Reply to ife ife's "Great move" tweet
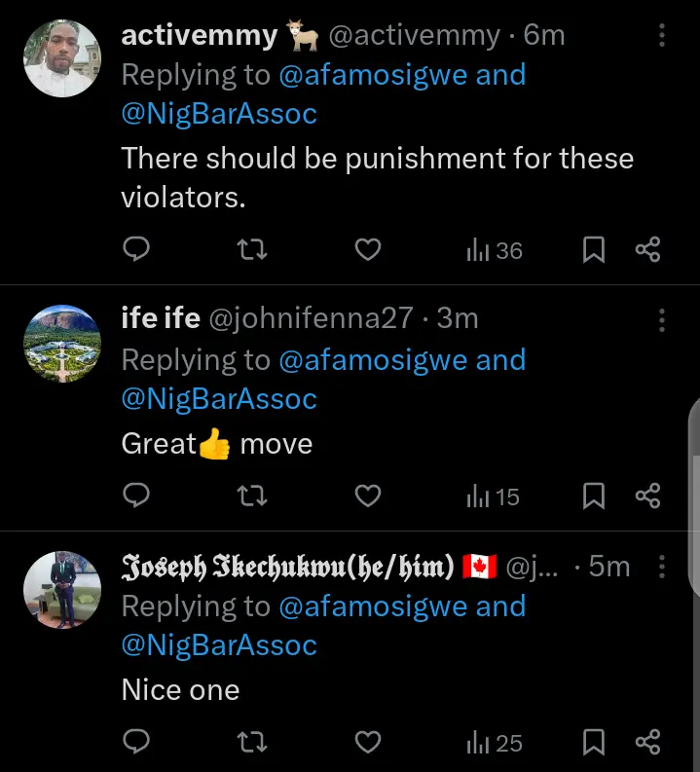700x772 pixels. 136,496
